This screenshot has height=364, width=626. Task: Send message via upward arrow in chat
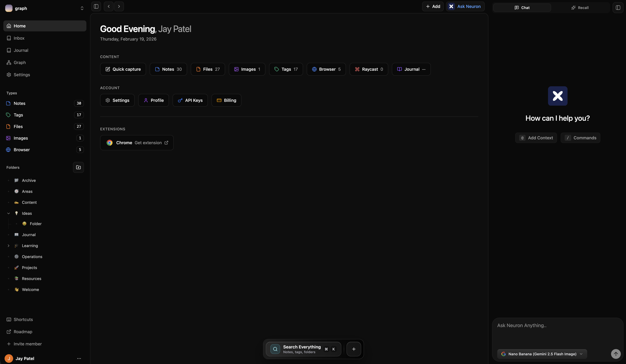616,354
